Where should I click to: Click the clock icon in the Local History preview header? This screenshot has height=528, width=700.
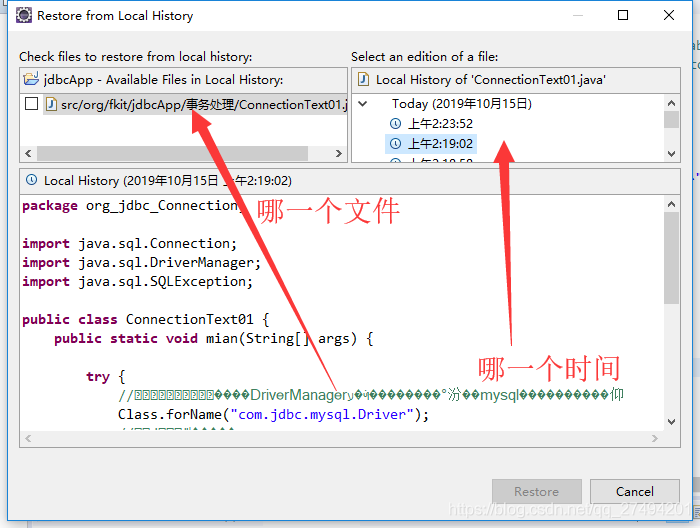coord(31,180)
